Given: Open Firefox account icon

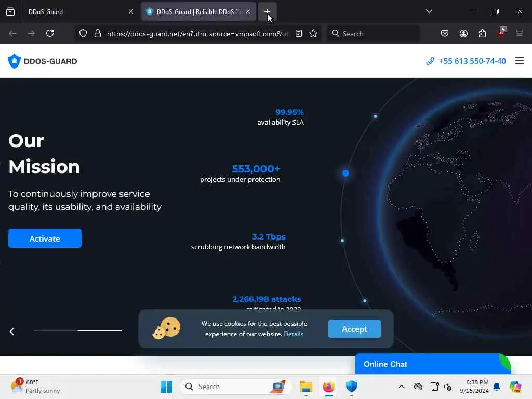Looking at the screenshot, I should pyautogui.click(x=463, y=34).
